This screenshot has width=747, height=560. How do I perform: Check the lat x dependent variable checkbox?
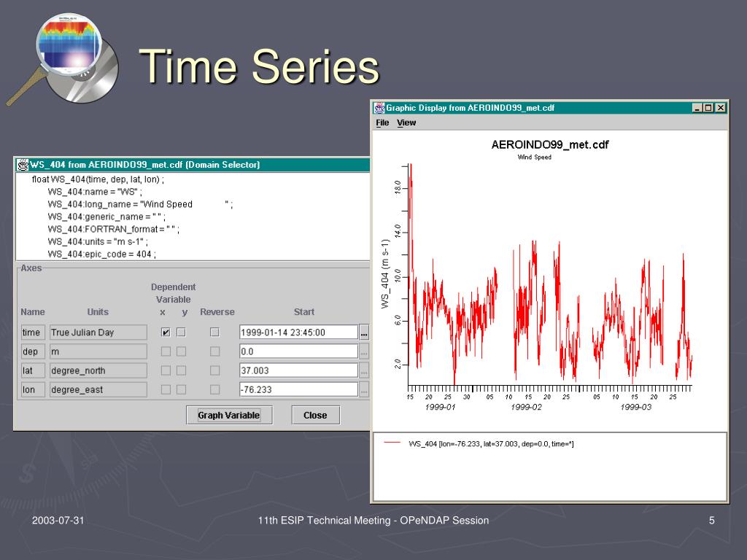point(166,370)
